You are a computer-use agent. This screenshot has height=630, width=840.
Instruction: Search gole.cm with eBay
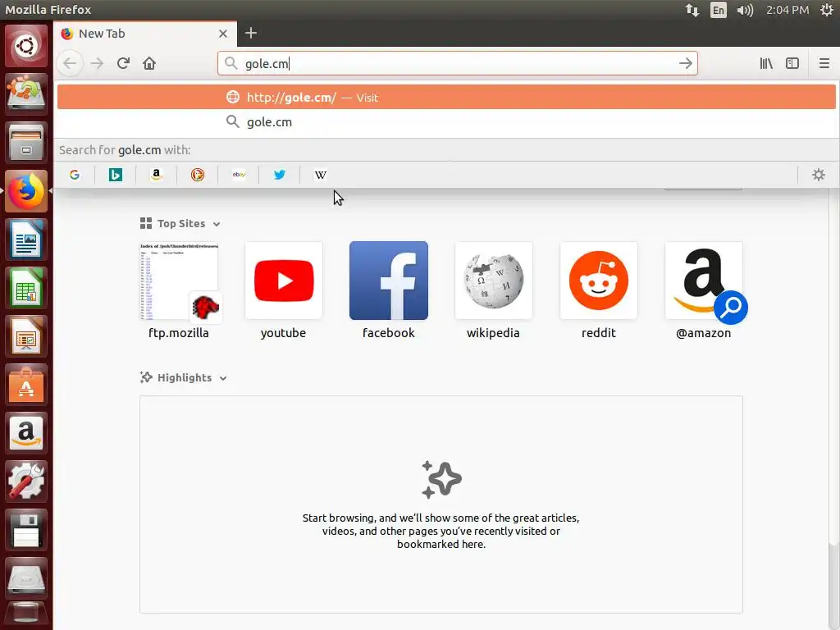click(x=239, y=175)
